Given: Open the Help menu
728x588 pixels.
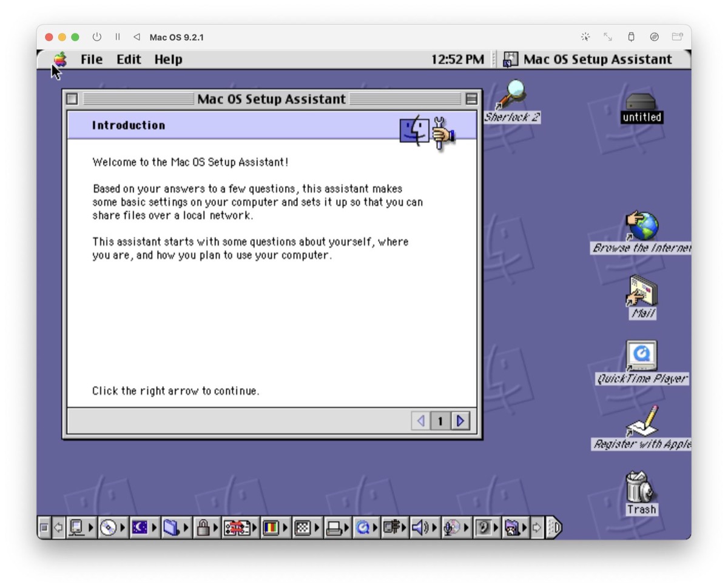Looking at the screenshot, I should tap(168, 59).
